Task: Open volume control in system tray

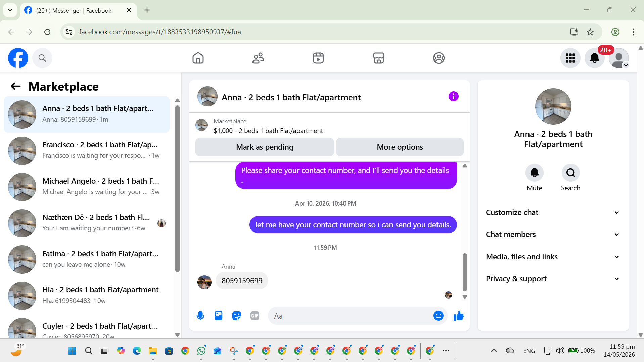Action: pyautogui.click(x=560, y=351)
